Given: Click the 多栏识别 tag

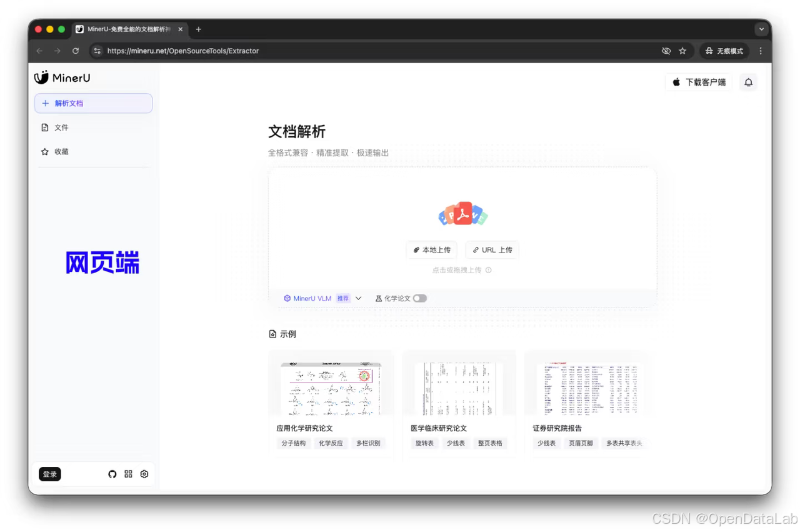Looking at the screenshot, I should [369, 443].
